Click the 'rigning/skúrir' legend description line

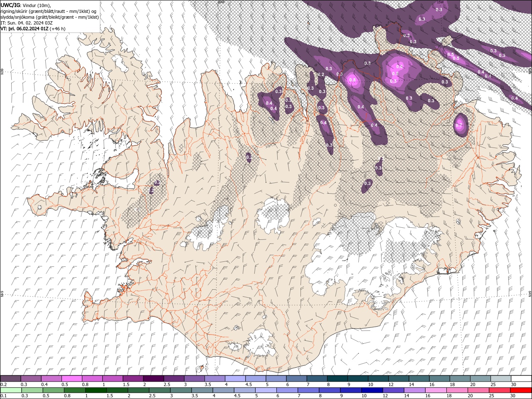click(49, 11)
